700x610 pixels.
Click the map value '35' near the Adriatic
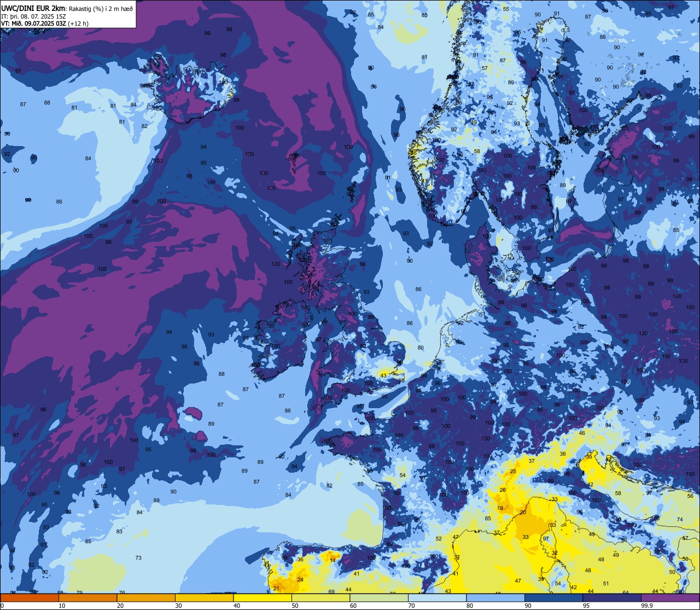(x=589, y=456)
